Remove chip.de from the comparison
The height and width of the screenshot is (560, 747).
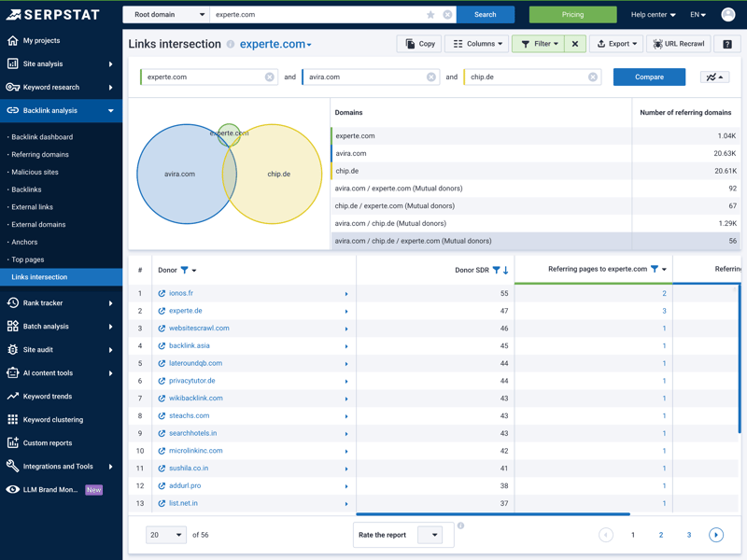tap(593, 77)
